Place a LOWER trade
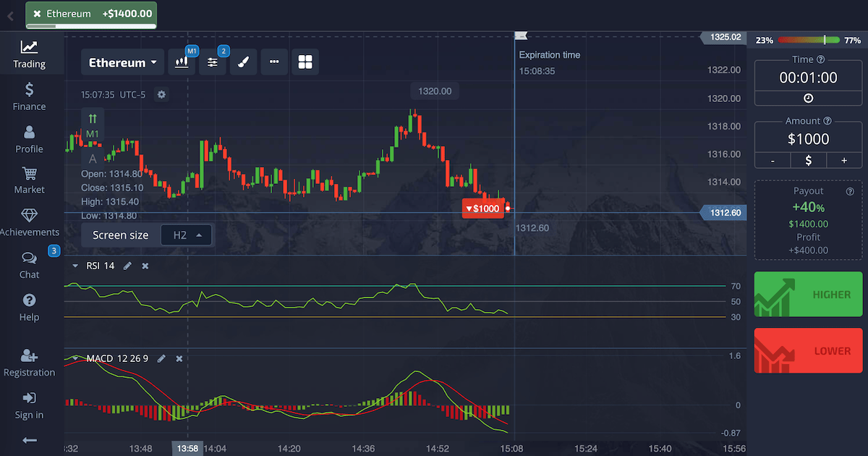This screenshot has height=456, width=868. [x=808, y=350]
